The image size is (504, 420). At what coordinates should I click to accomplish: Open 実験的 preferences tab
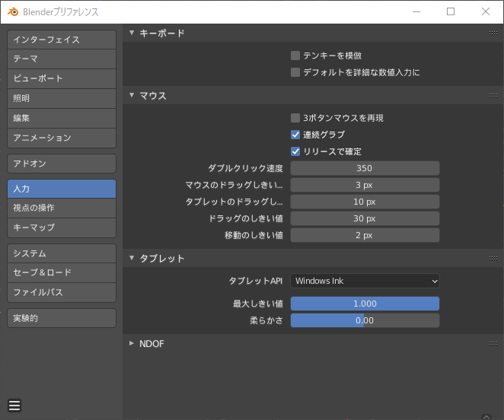(x=62, y=318)
